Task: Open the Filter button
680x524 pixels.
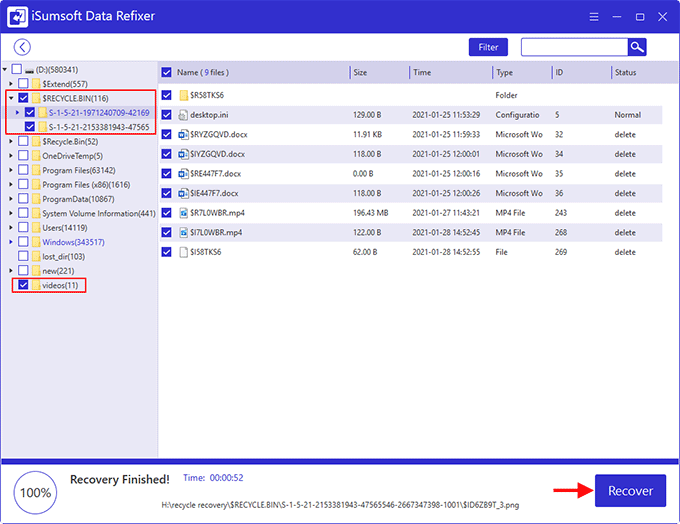Action: coord(488,47)
